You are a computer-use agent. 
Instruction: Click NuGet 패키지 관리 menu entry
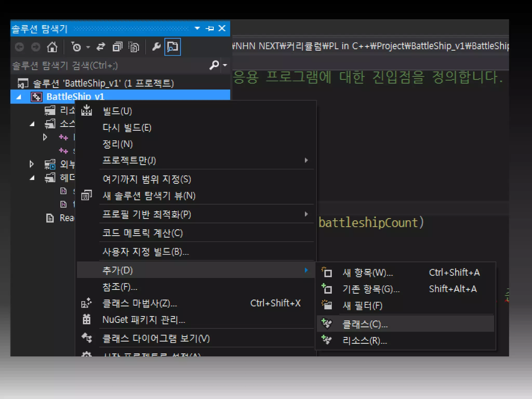point(144,320)
